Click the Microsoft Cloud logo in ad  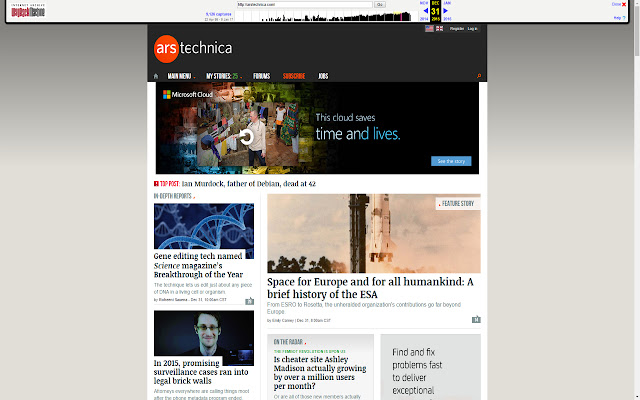coord(188,94)
